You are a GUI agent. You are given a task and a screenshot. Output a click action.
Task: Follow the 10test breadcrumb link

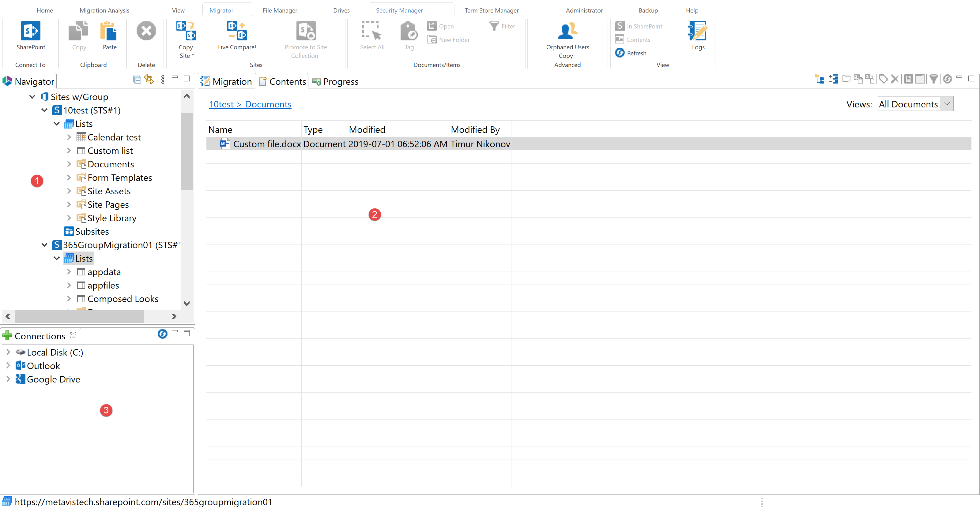tap(222, 104)
